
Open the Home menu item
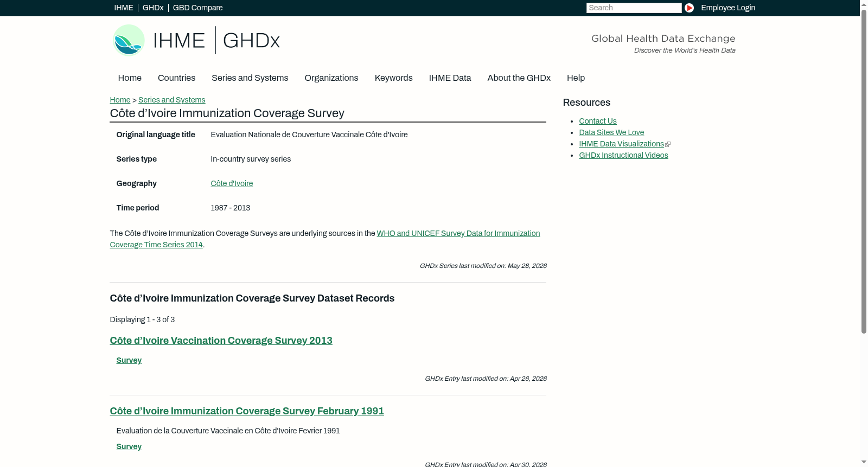130,78
